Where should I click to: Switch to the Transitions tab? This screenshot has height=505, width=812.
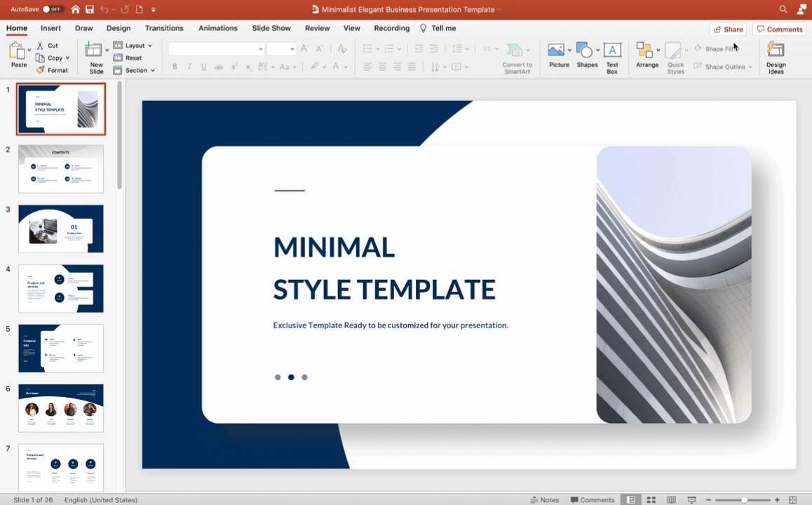coord(164,28)
